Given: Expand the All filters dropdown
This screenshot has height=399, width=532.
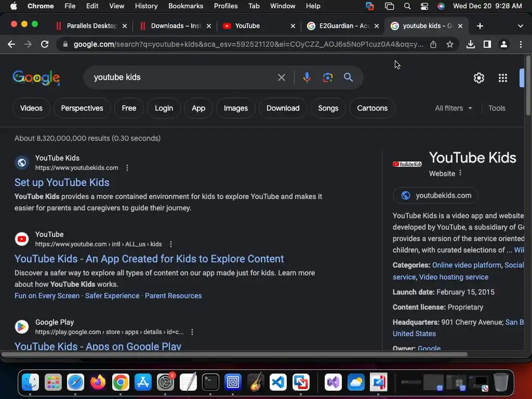Looking at the screenshot, I should (x=453, y=108).
